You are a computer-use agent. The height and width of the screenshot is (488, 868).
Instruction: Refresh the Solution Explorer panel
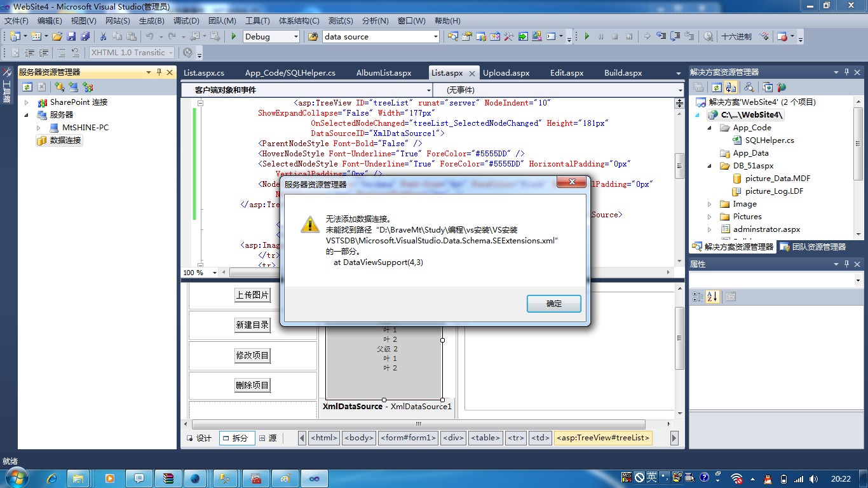click(716, 87)
